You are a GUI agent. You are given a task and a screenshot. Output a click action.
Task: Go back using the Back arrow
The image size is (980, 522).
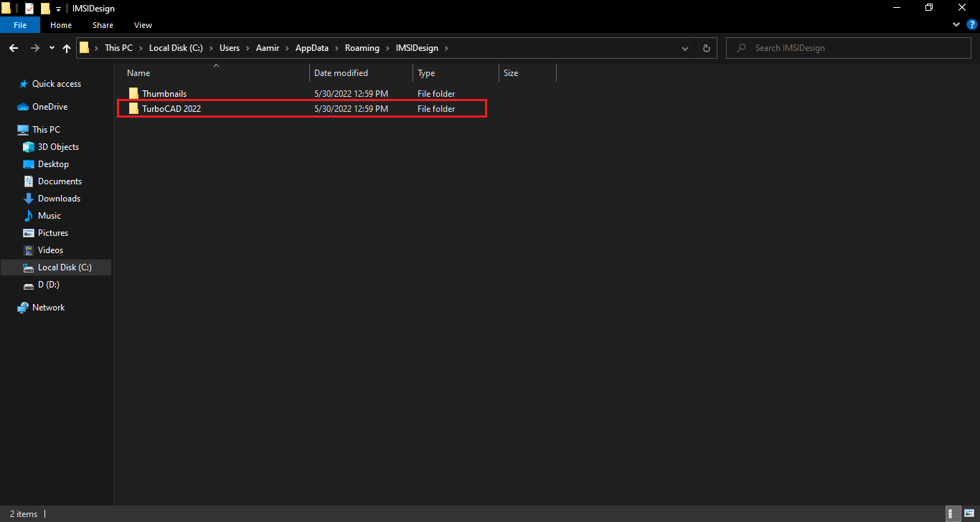(13, 48)
